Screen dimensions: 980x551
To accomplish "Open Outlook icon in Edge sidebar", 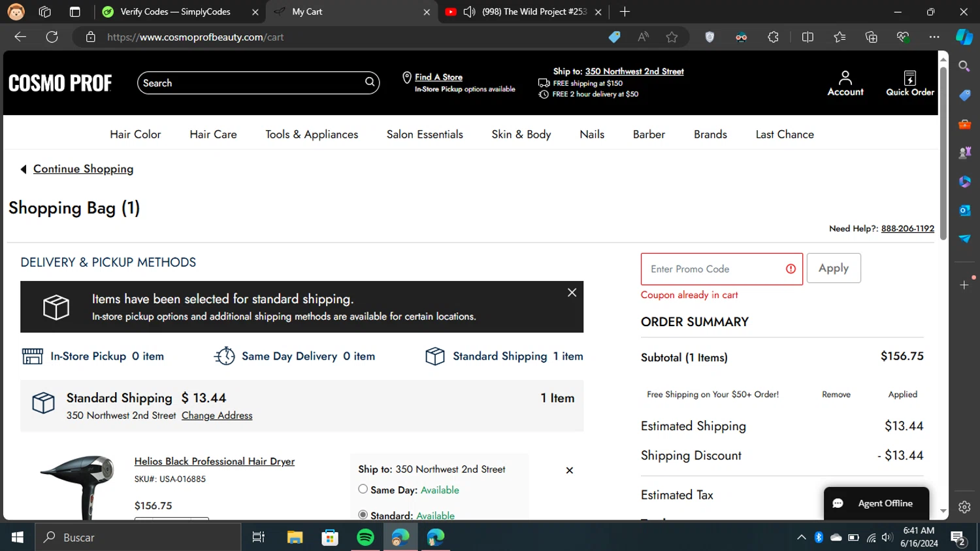I will pos(964,210).
